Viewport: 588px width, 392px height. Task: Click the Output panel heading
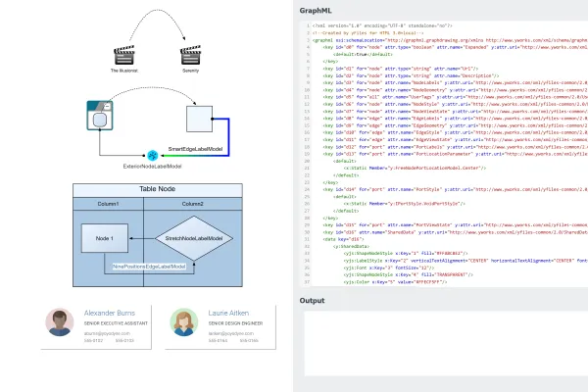click(312, 301)
